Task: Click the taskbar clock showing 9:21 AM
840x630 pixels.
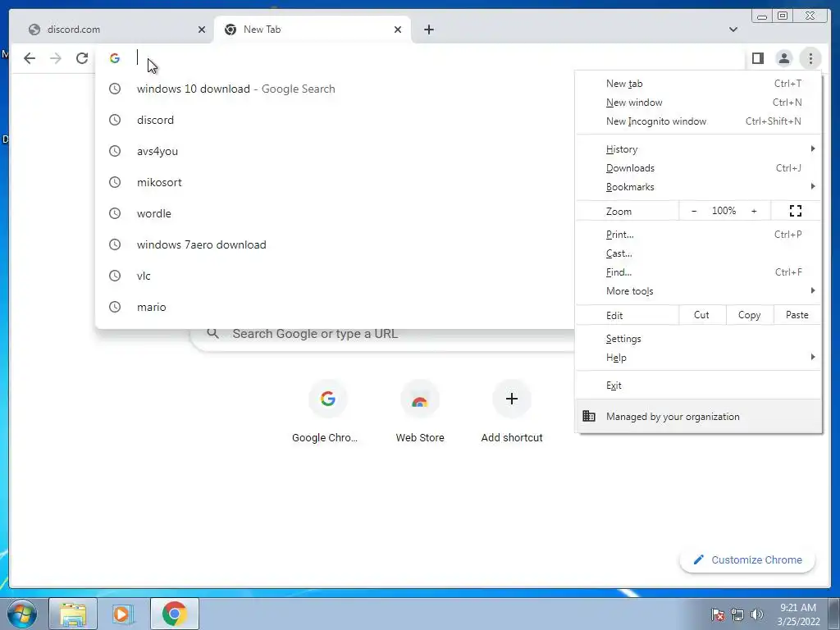Action: coord(798,614)
